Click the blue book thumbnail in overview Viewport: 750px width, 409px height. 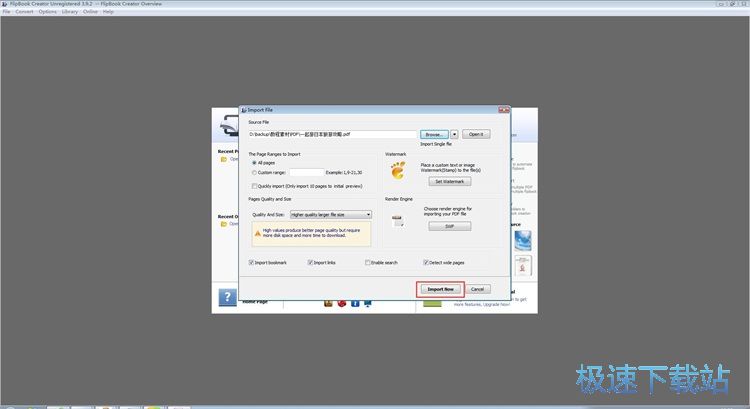tap(523, 241)
